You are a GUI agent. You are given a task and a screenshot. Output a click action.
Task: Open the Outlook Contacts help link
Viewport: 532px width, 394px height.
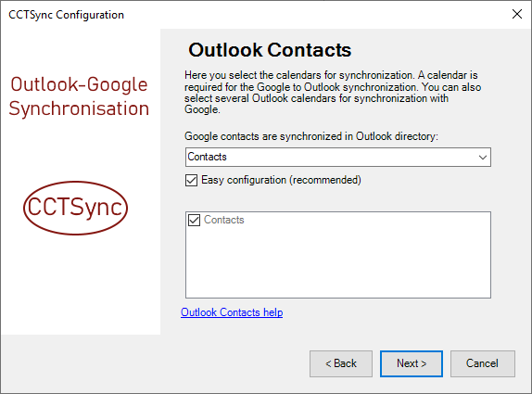232,312
